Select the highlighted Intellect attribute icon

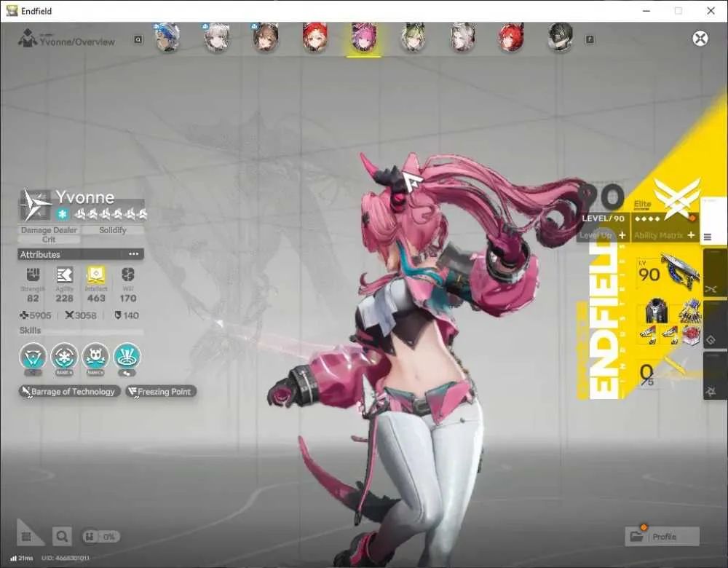click(x=96, y=275)
